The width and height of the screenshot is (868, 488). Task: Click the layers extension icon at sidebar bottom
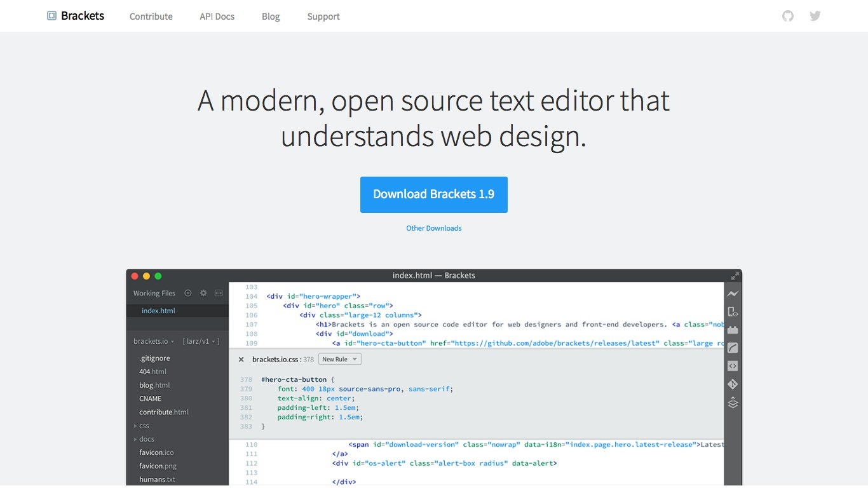click(x=733, y=402)
